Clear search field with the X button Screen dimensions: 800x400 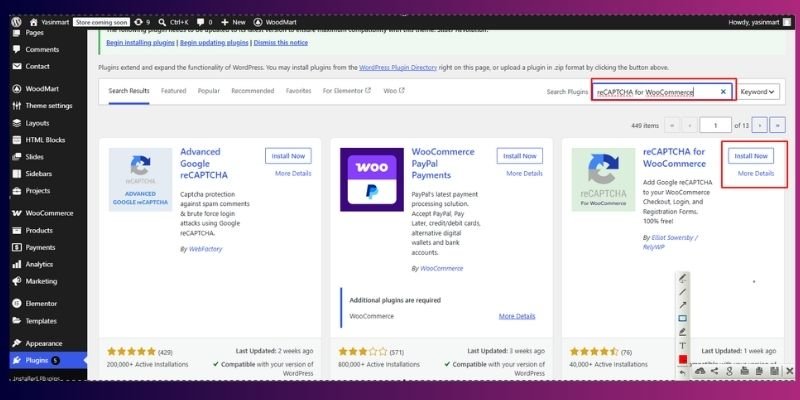(x=723, y=92)
